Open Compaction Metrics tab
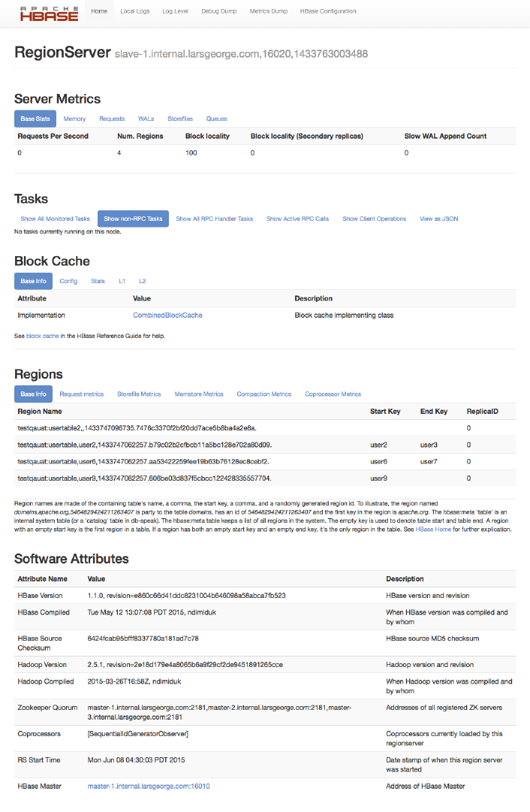The height and width of the screenshot is (812, 530). [x=264, y=394]
